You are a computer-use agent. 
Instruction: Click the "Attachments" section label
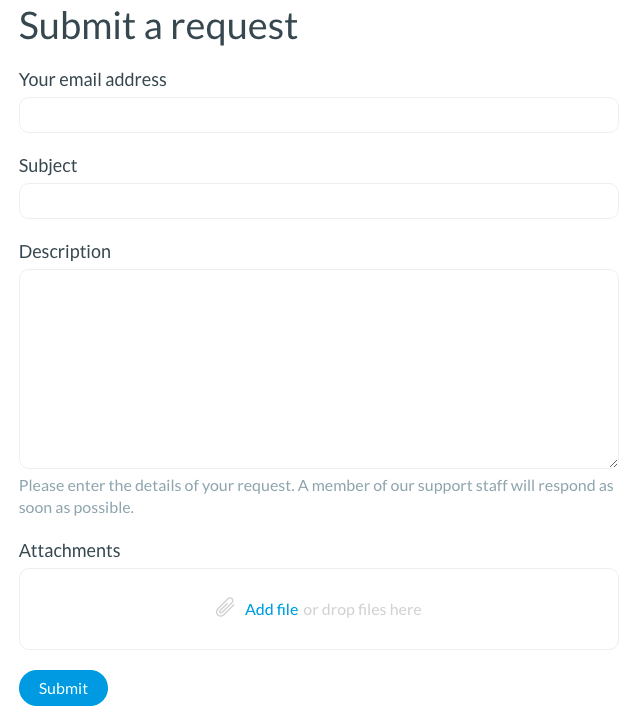(69, 550)
